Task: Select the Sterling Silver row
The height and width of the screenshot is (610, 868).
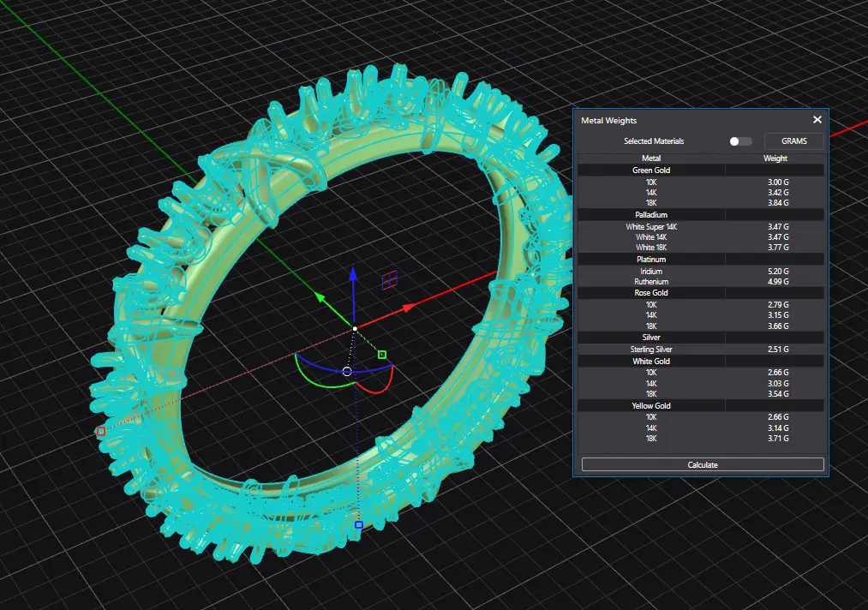Action: point(701,350)
